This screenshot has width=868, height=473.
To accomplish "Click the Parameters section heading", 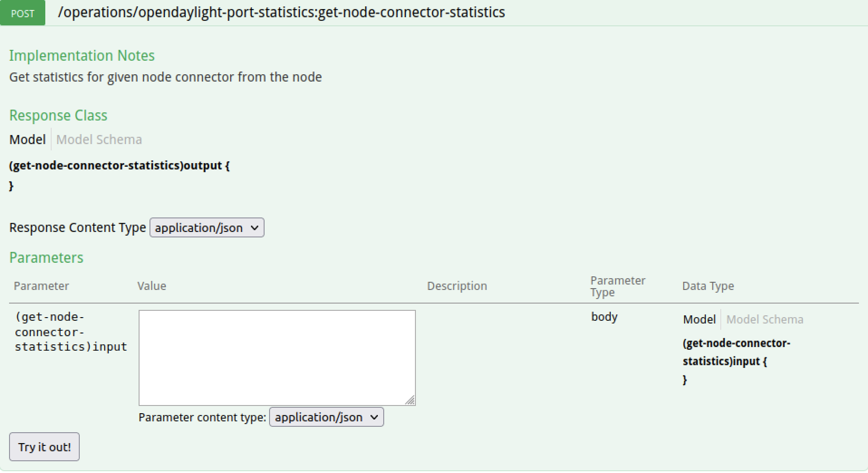I will 46,258.
